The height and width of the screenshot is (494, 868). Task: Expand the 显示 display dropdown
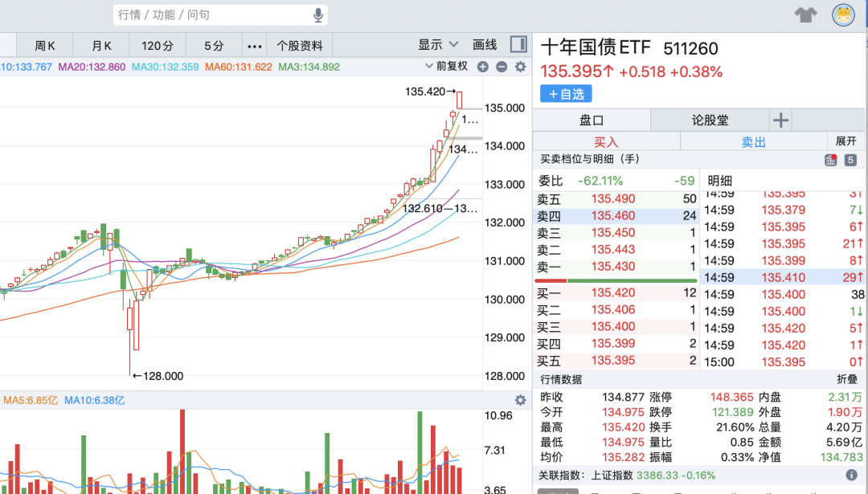coord(438,45)
